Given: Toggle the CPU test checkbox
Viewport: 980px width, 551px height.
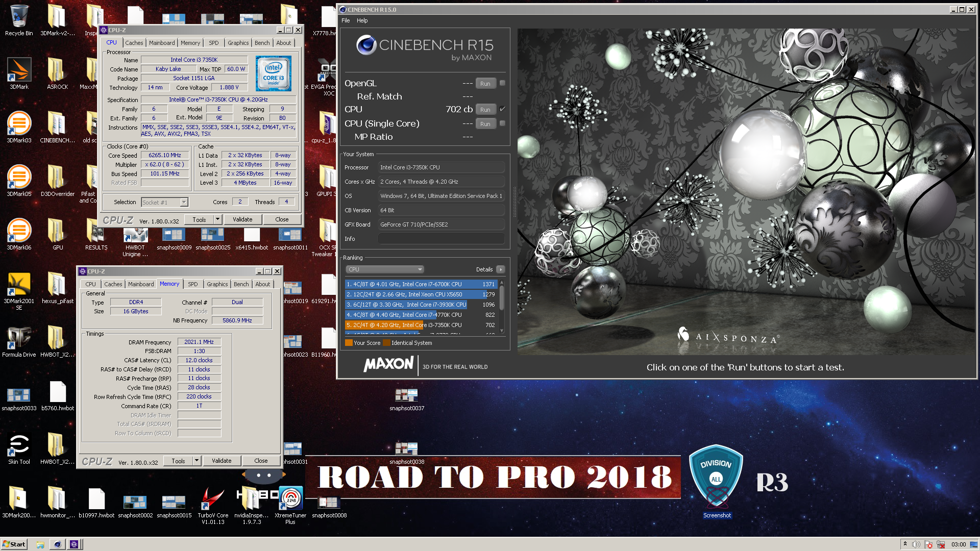Looking at the screenshot, I should (502, 109).
